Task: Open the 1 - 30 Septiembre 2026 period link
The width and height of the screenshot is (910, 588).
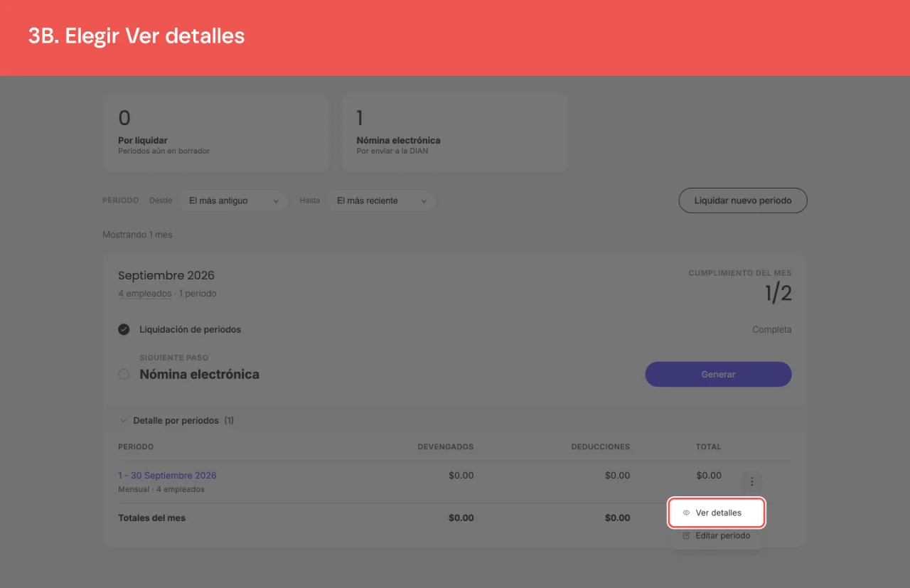Action: coord(167,476)
